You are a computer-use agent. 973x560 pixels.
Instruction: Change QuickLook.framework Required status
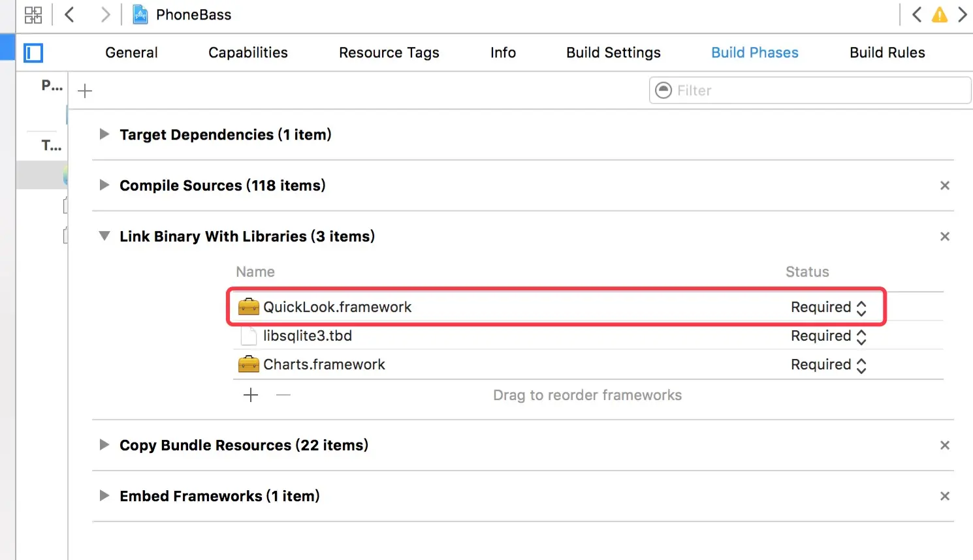829,307
